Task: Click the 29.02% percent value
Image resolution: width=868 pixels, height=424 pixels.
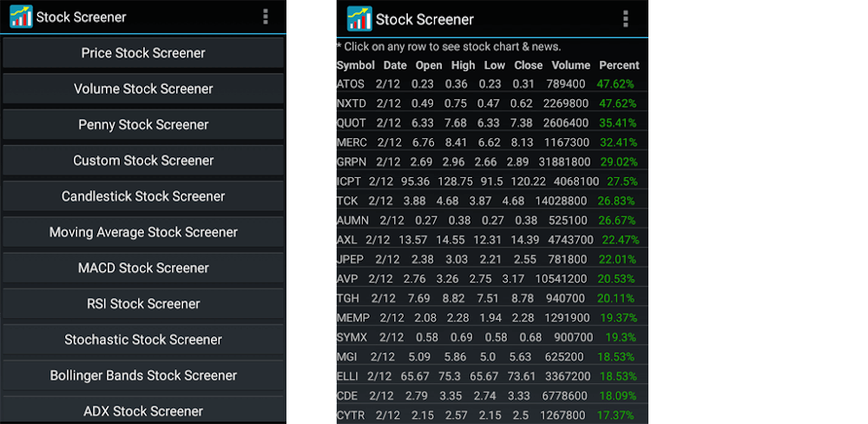Action: (x=619, y=162)
